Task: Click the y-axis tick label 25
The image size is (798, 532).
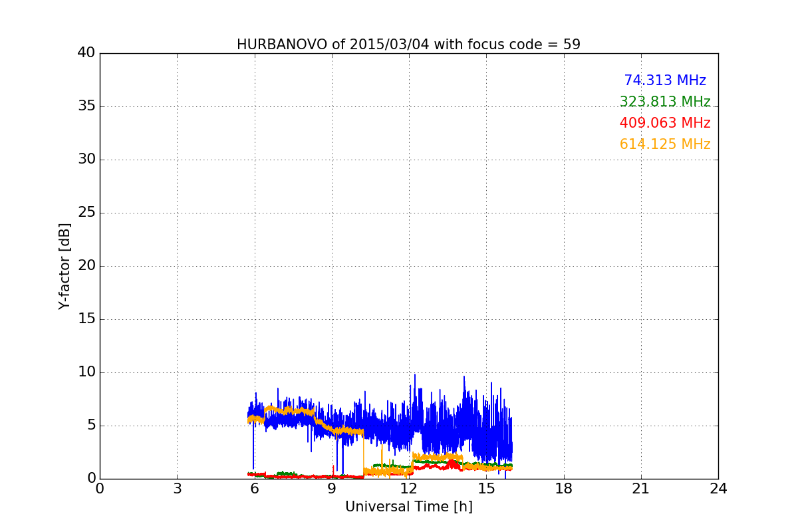Action: point(86,213)
